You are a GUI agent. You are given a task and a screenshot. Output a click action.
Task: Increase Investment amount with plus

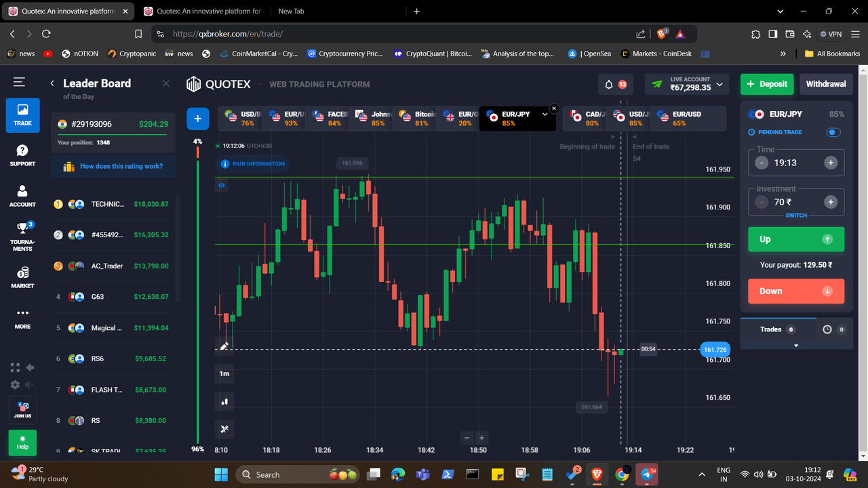click(831, 202)
